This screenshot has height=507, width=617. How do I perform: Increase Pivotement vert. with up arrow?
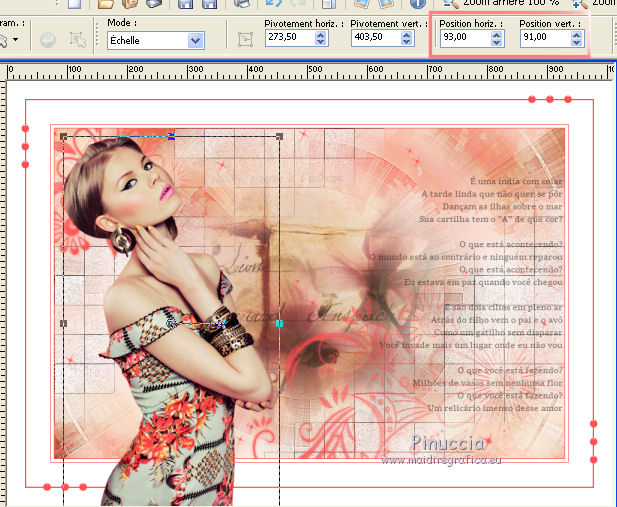407,35
